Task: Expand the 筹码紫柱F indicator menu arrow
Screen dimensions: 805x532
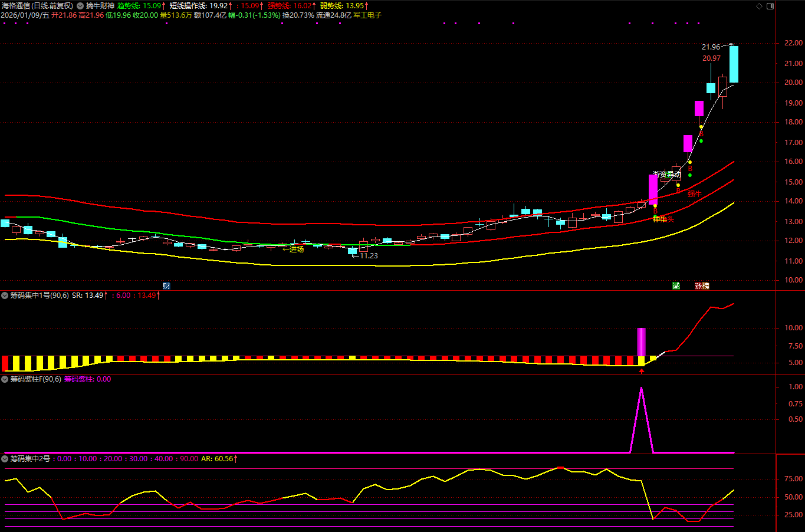Action: (5, 379)
